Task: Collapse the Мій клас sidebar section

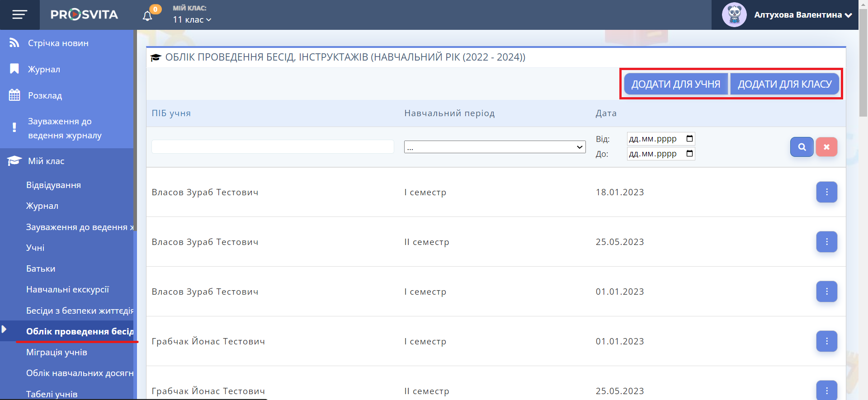Action: point(46,161)
